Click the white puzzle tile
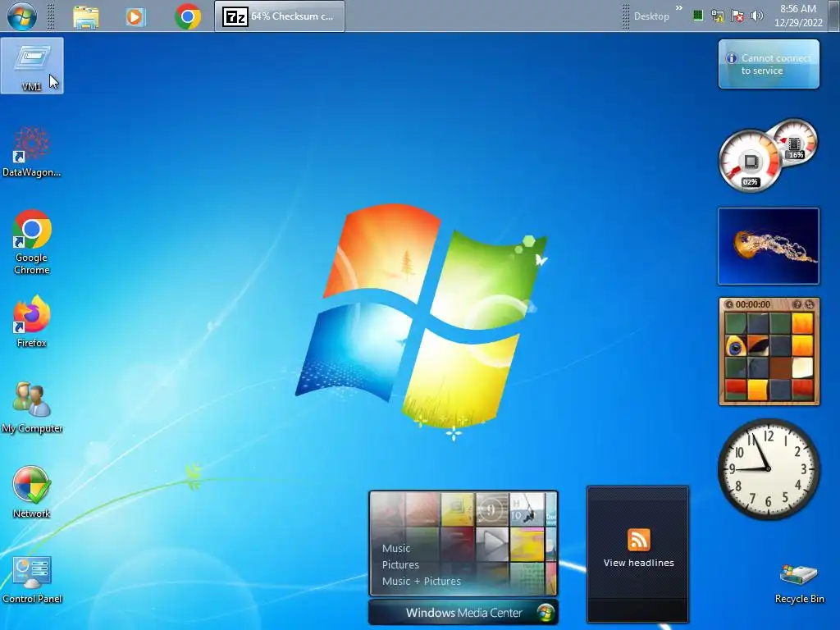Image resolution: width=840 pixels, height=630 pixels. (802, 368)
